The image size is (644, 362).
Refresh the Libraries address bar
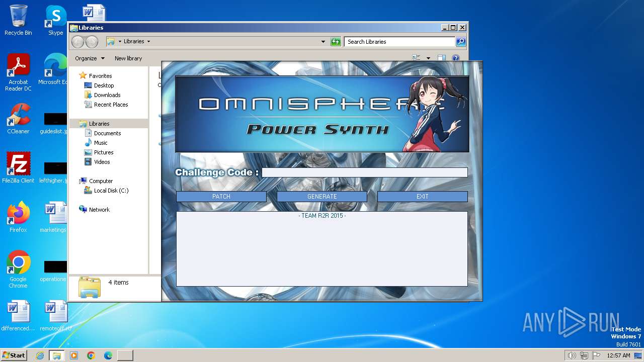tap(336, 42)
